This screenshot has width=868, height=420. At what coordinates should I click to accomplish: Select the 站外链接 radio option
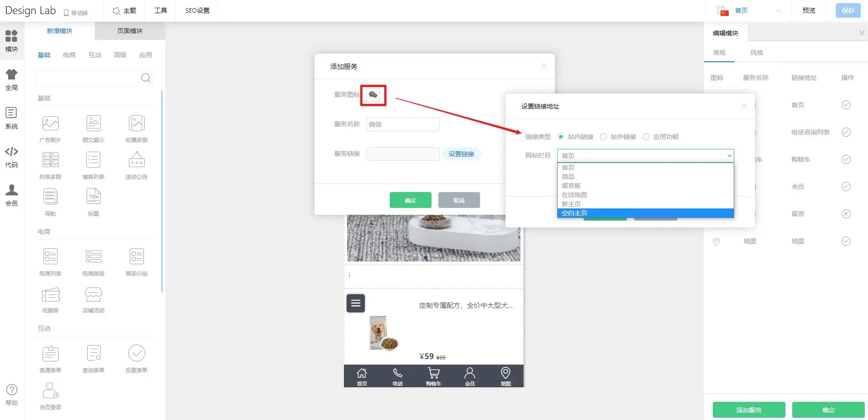click(x=603, y=137)
